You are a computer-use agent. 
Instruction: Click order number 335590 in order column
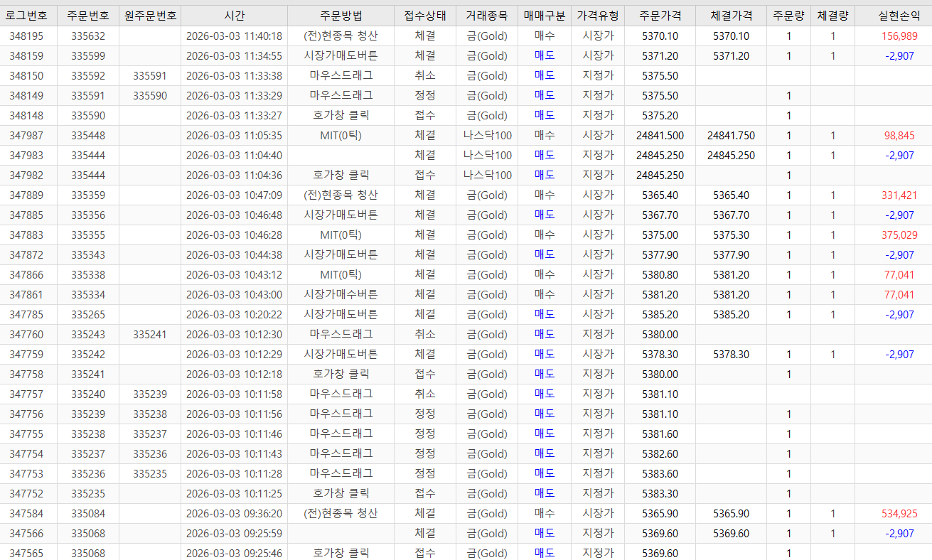(x=88, y=116)
